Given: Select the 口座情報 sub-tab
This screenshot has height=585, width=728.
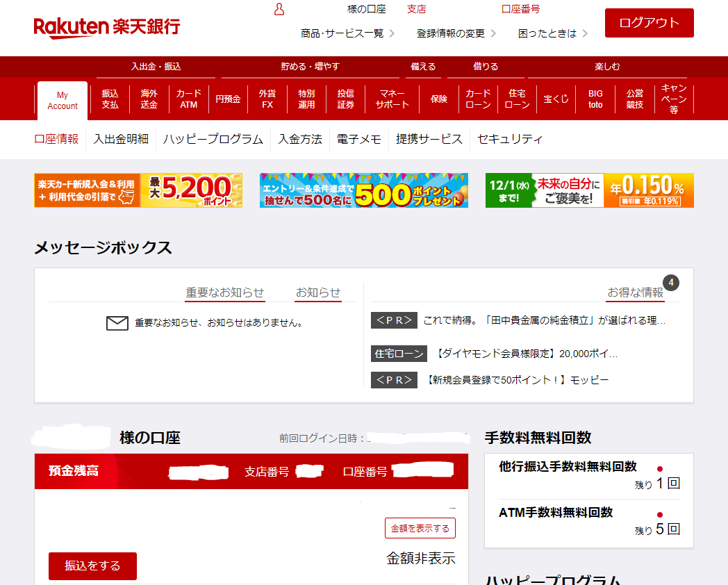Looking at the screenshot, I should coord(57,139).
